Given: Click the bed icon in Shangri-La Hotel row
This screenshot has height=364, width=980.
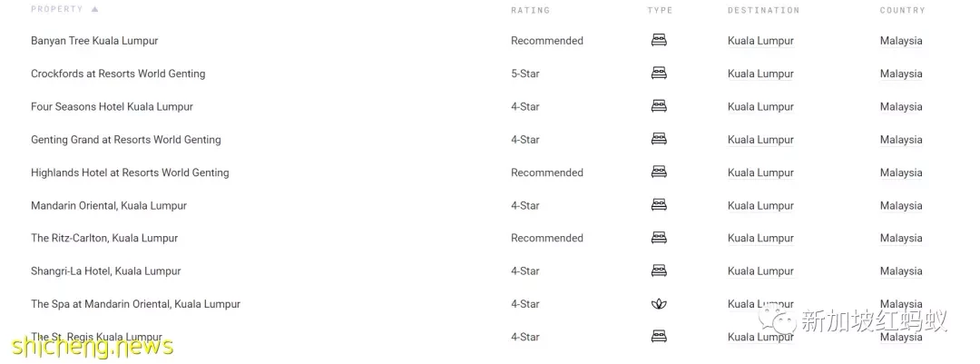Looking at the screenshot, I should tap(659, 271).
